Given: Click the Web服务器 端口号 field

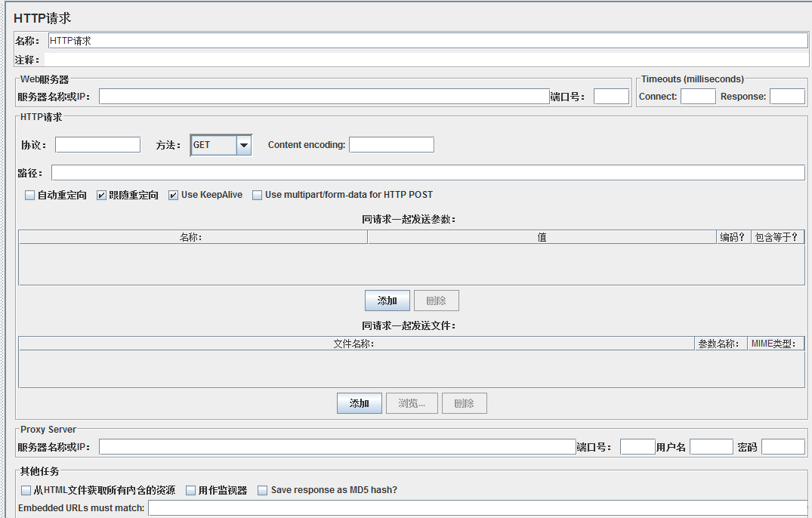Looking at the screenshot, I should click(611, 97).
